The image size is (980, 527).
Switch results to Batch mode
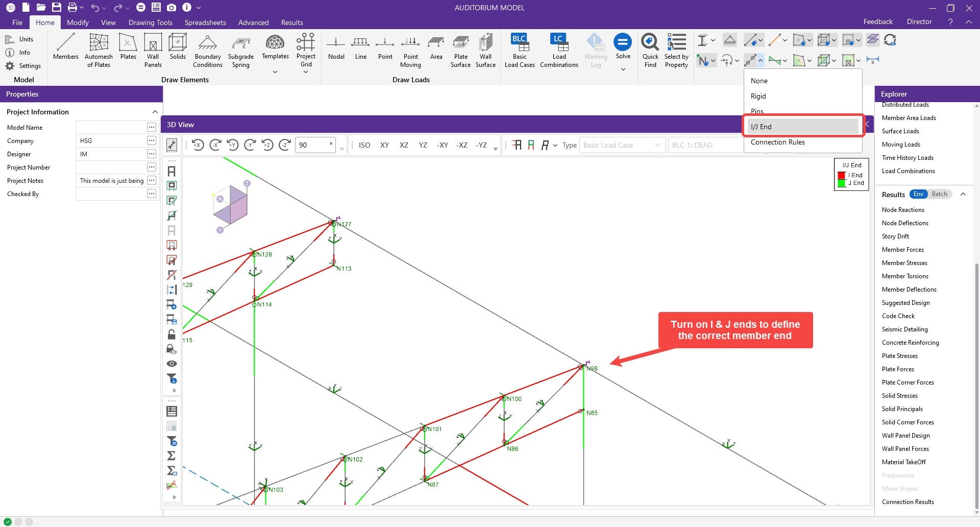click(x=940, y=194)
